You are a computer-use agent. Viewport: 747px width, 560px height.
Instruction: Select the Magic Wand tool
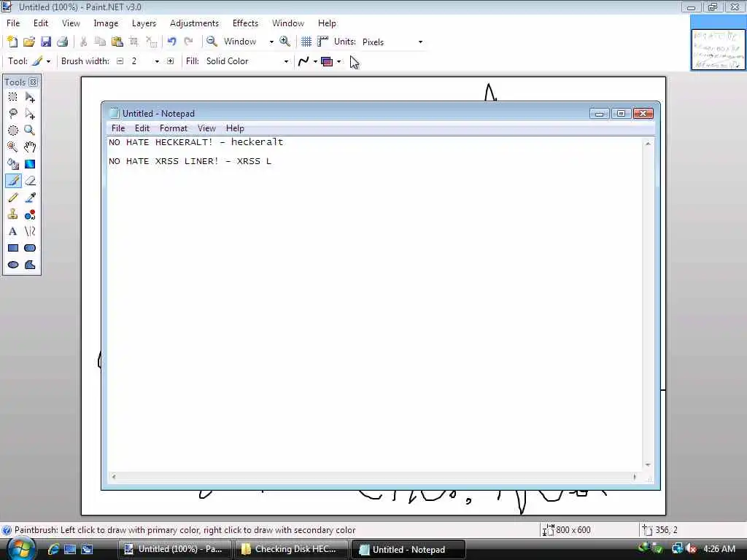(13, 147)
